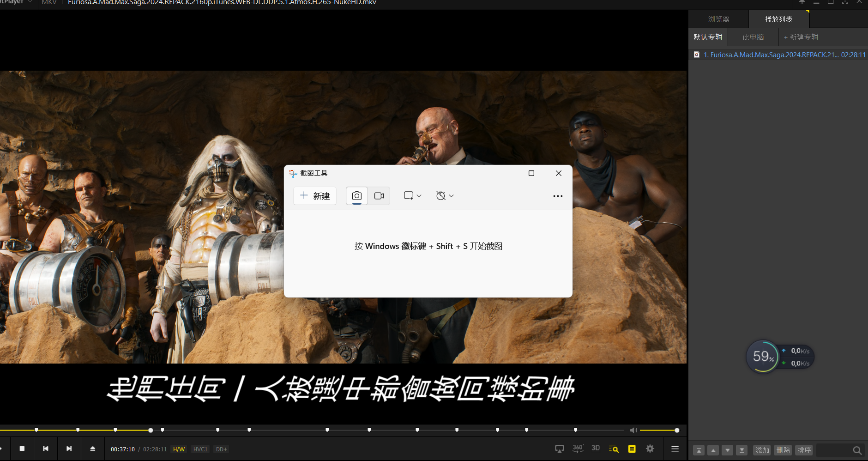Minimize the Snipping Tool window
Image resolution: width=868 pixels, height=461 pixels.
click(x=505, y=173)
